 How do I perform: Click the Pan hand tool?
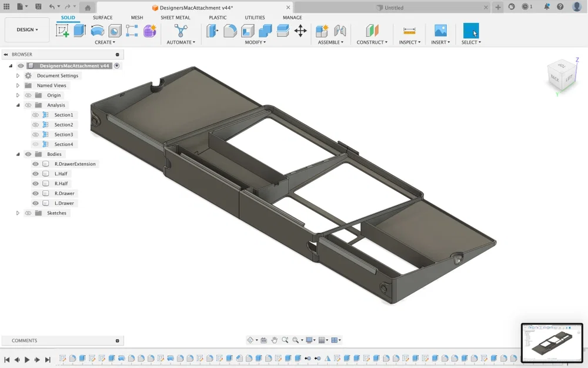click(274, 340)
